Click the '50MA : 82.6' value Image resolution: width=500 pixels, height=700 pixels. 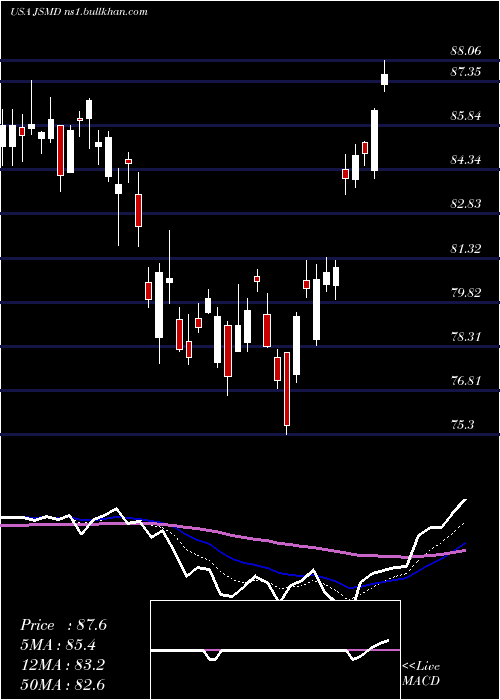pyautogui.click(x=62, y=685)
